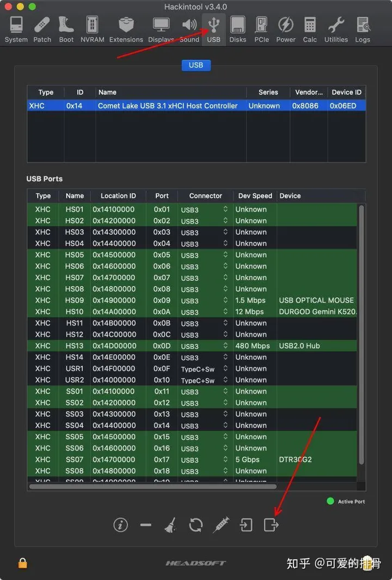Click the minus remove-port icon
The image size is (392, 580).
click(x=145, y=524)
